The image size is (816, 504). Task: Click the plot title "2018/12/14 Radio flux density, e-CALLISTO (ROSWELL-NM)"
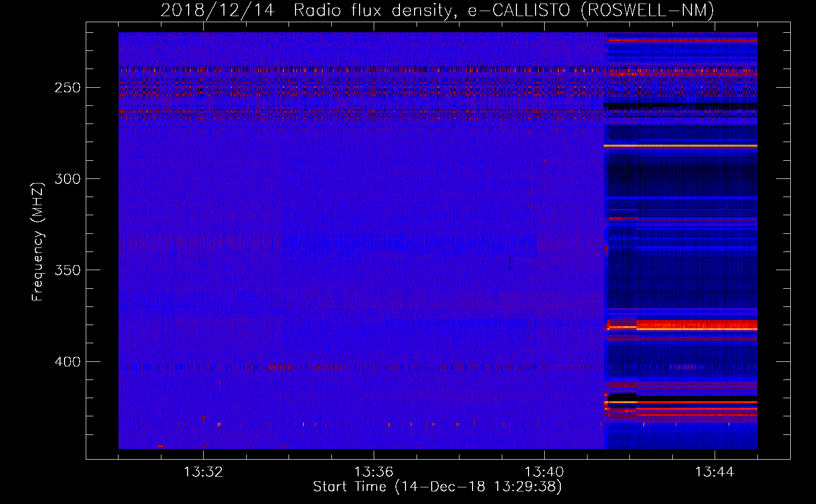click(437, 10)
